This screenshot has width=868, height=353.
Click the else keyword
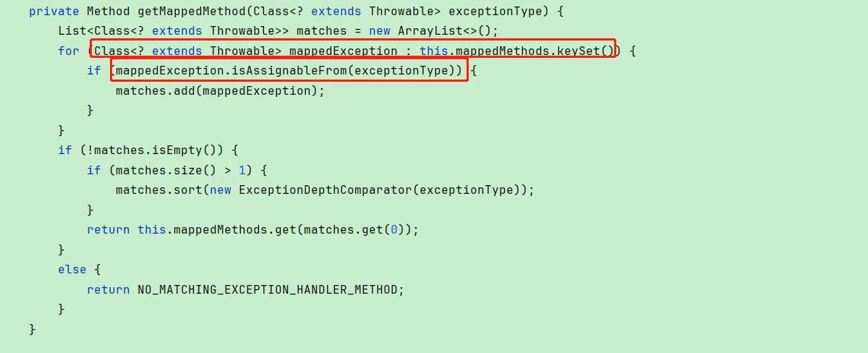72,269
